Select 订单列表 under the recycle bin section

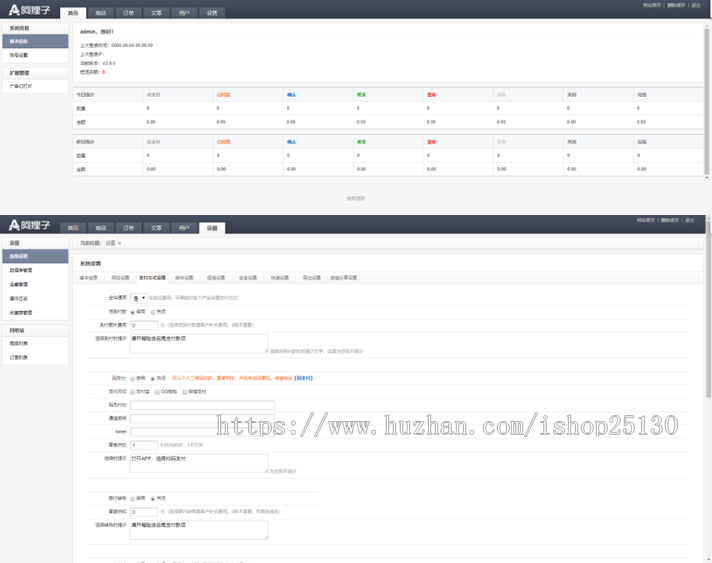pyautogui.click(x=35, y=357)
